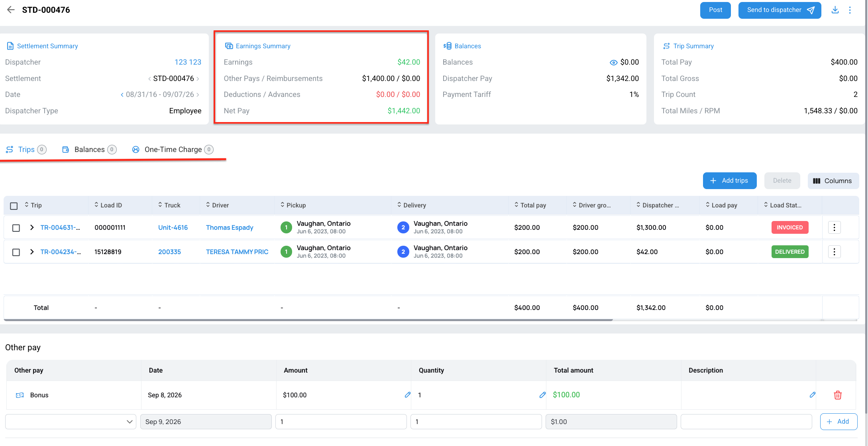Select all trips with the header checkbox
868x446 pixels.
(x=14, y=205)
